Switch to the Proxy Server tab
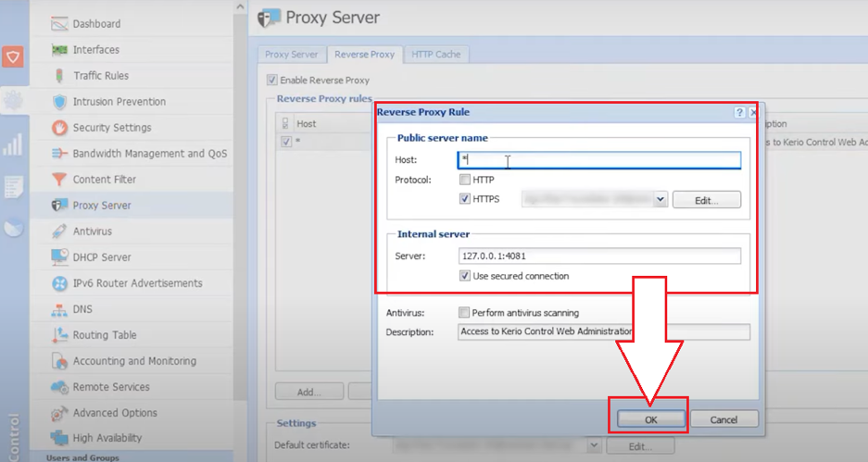Screen dimensions: 868x462 [x=292, y=55]
